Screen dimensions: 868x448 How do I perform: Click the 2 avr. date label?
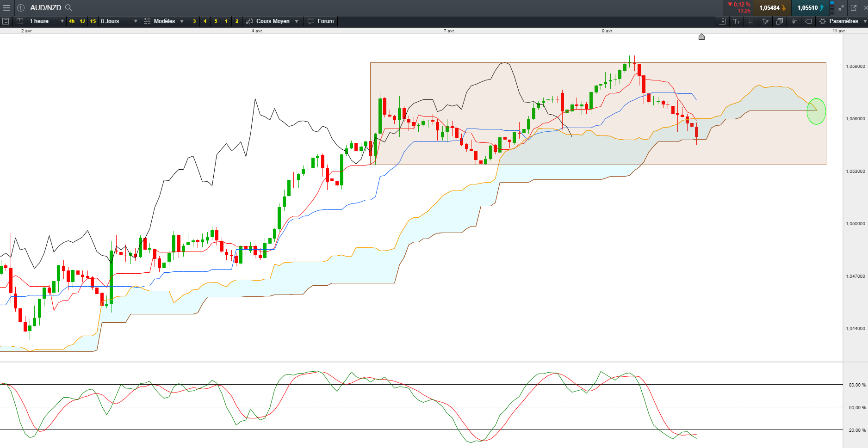click(27, 31)
